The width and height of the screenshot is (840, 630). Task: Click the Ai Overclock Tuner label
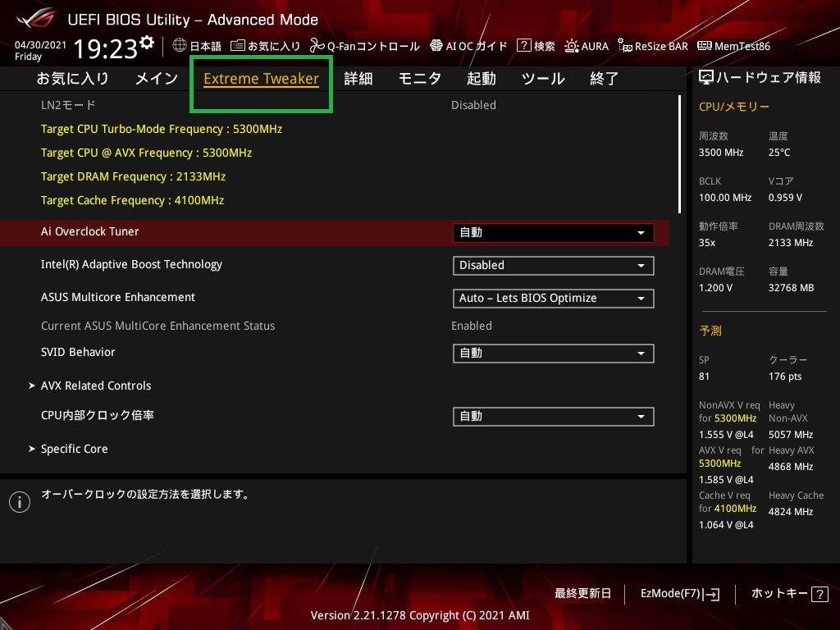89,231
